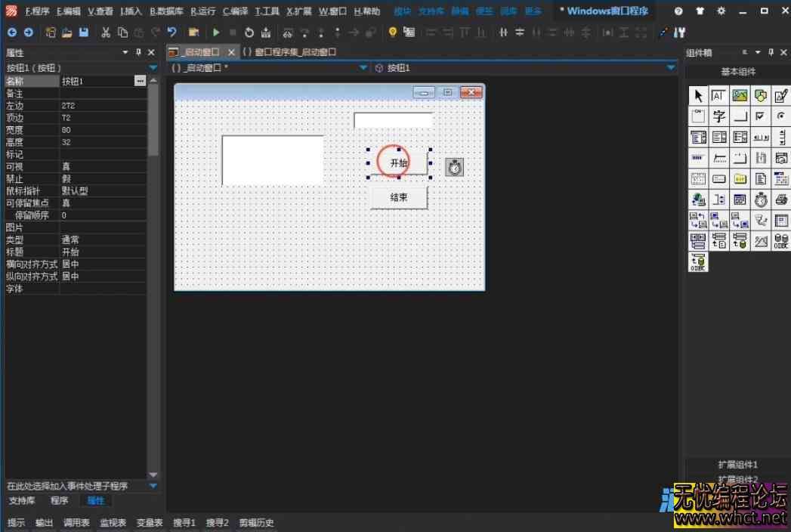
Task: Click the Save floppy disk toolbar icon
Action: [84, 32]
